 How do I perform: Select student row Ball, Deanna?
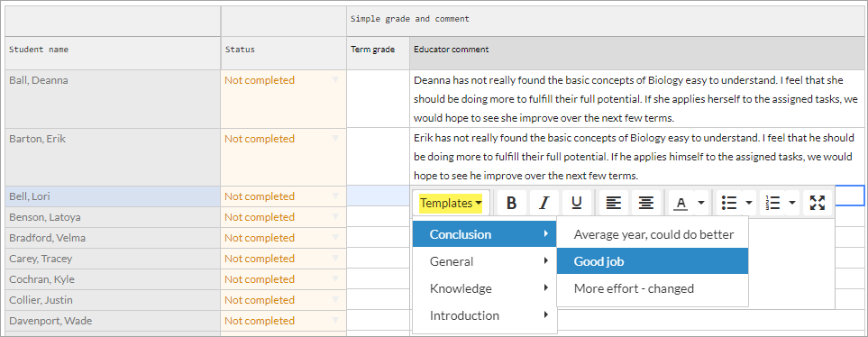click(x=113, y=99)
